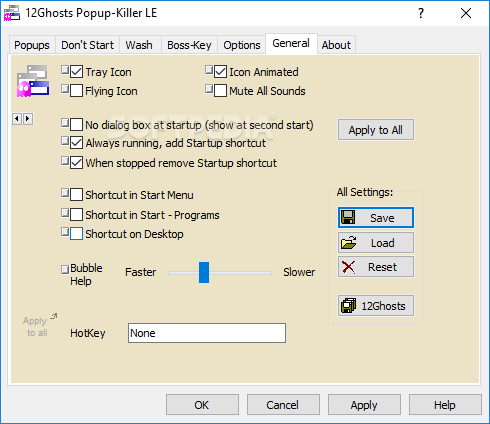Click the Cancel button
This screenshot has width=490, height=424.
283,405
